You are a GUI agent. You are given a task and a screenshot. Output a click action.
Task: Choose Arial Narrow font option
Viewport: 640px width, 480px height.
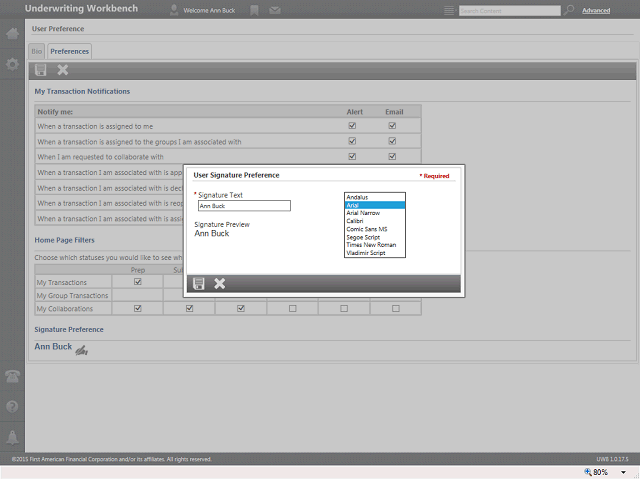point(375,213)
